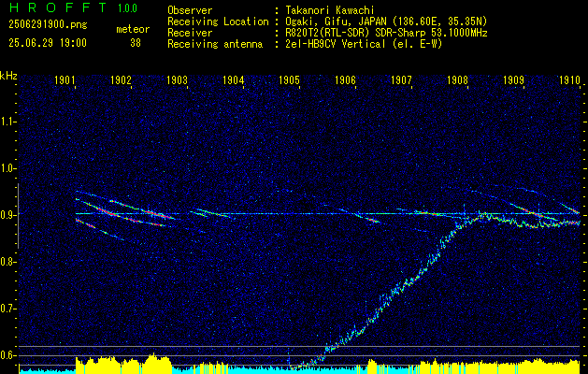
Task: Click the 1.0 frequency axis label
Action: pos(7,168)
